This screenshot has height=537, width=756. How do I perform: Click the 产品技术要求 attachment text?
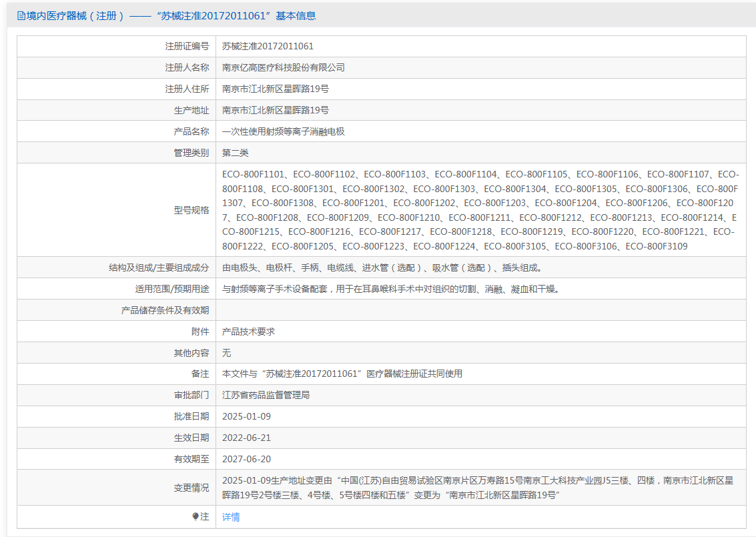[248, 332]
